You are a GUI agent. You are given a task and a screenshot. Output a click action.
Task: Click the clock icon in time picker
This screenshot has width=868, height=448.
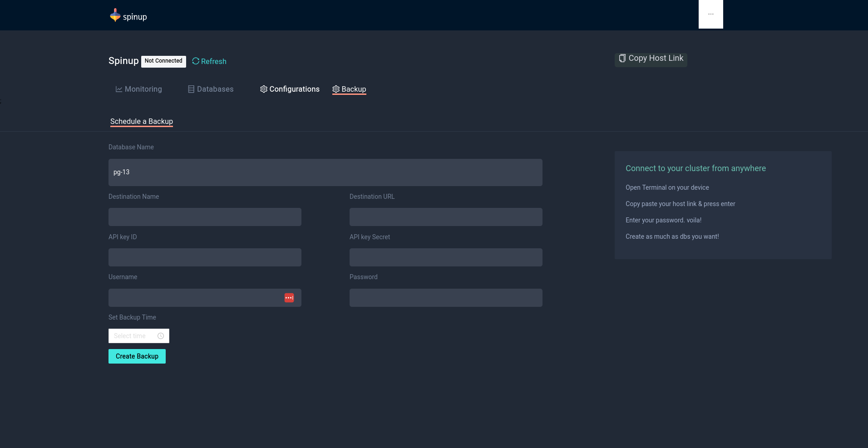tap(161, 336)
